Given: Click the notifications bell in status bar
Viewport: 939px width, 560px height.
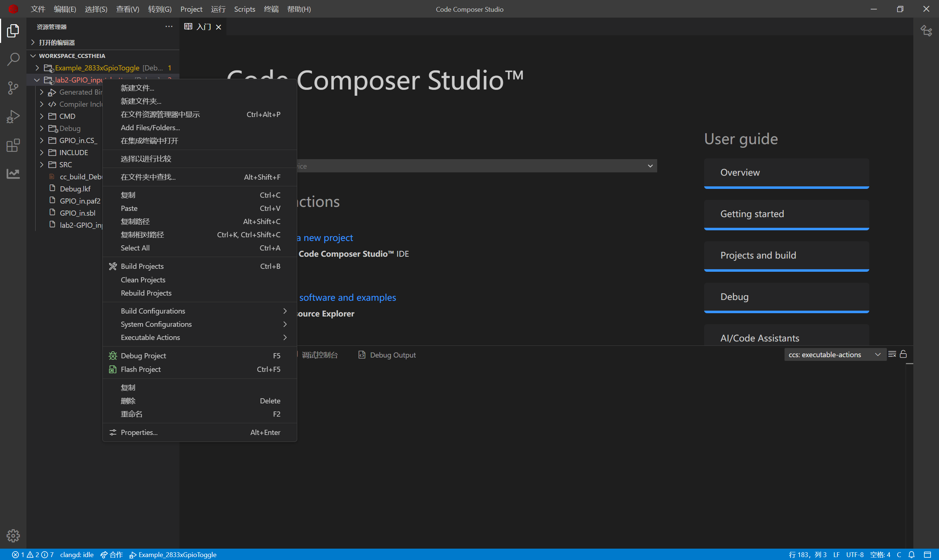Looking at the screenshot, I should (x=911, y=554).
